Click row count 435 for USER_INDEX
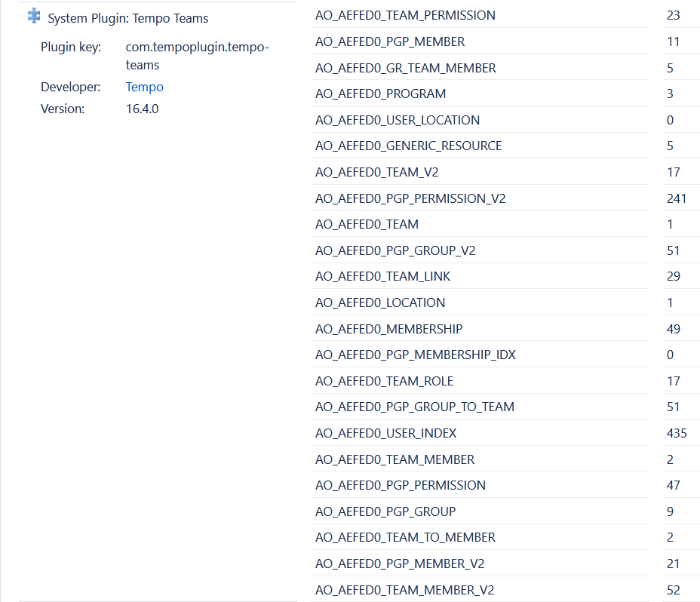The width and height of the screenshot is (700, 602). point(676,433)
